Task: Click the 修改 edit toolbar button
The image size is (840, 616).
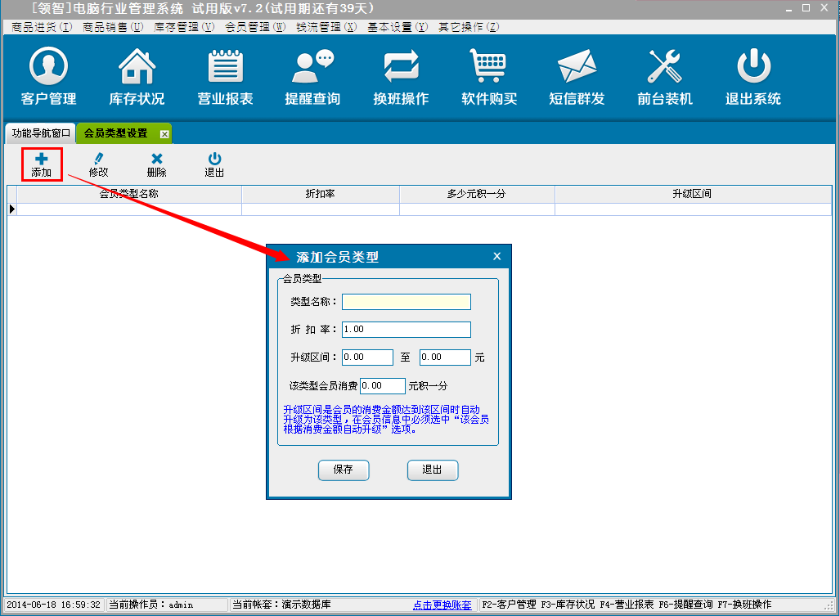Action: (99, 164)
